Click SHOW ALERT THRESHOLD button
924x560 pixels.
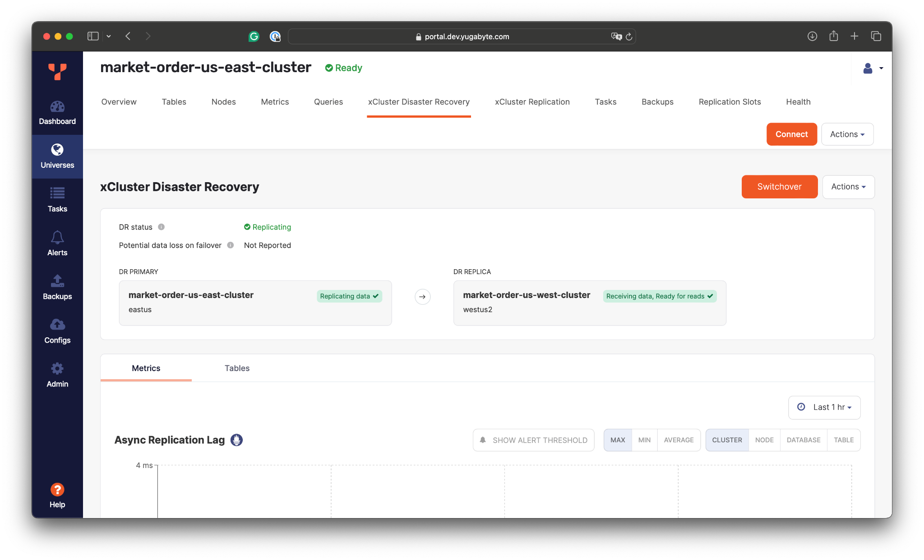(x=533, y=440)
